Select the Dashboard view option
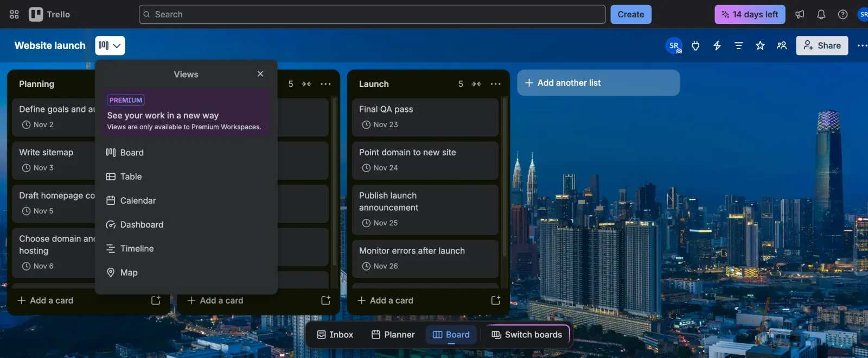 [x=186, y=224]
